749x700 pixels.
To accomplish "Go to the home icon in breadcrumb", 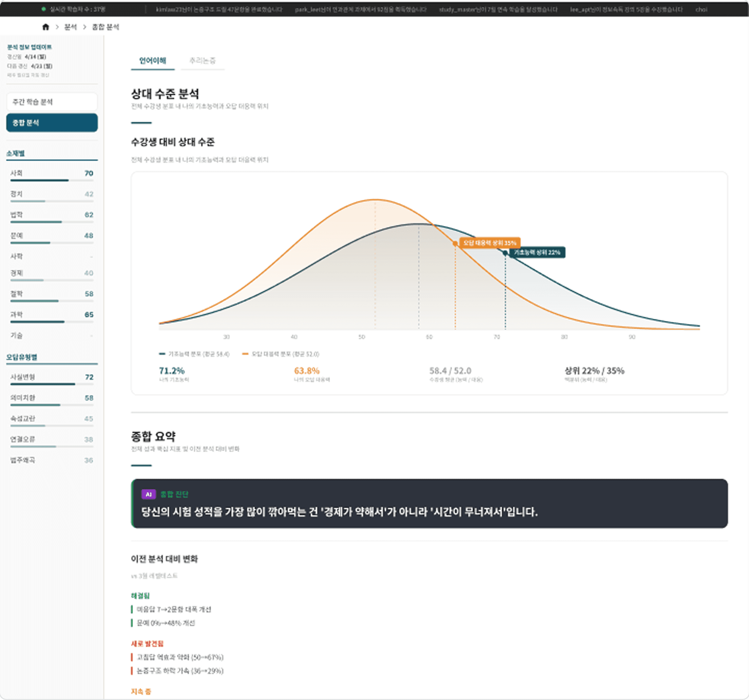I will pyautogui.click(x=45, y=27).
